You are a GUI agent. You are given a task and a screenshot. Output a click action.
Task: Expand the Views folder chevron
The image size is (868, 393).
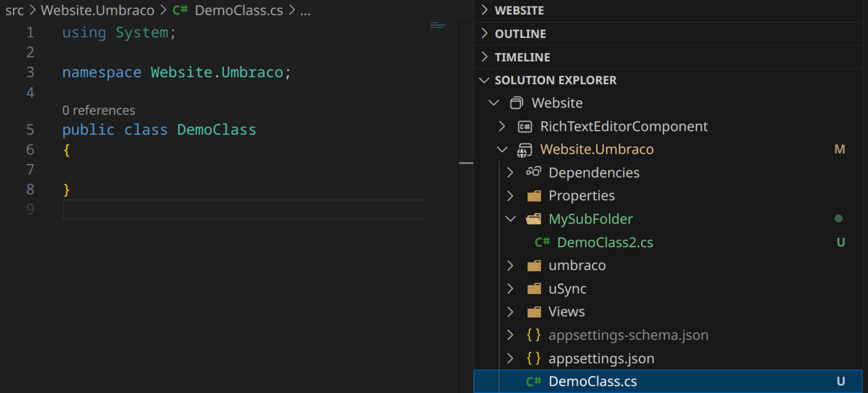511,312
